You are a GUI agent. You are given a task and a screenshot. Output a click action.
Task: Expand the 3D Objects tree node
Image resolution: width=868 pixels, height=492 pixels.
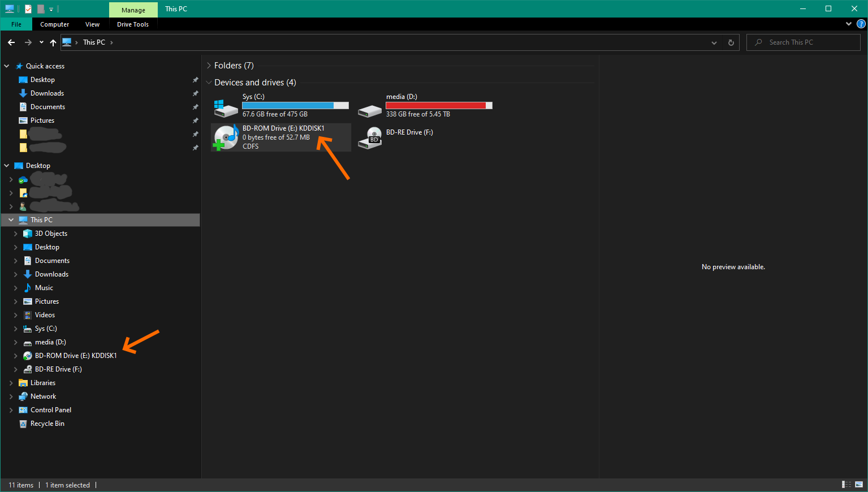(15, 234)
